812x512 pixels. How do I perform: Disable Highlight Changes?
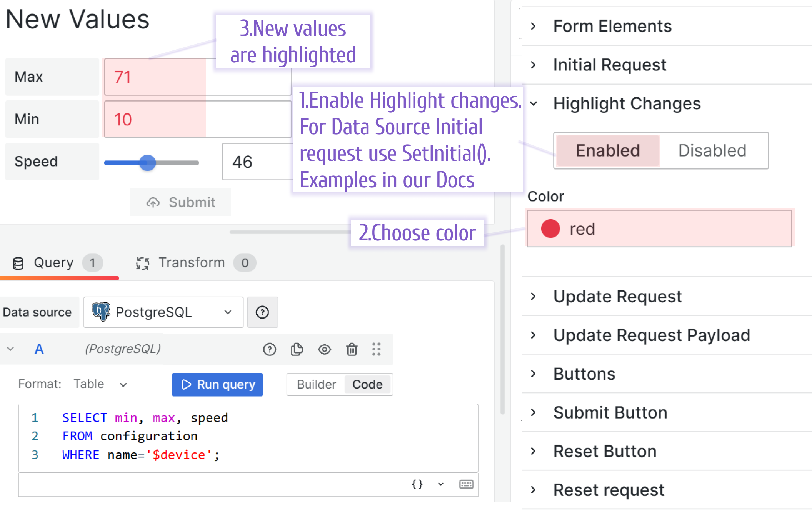(712, 150)
